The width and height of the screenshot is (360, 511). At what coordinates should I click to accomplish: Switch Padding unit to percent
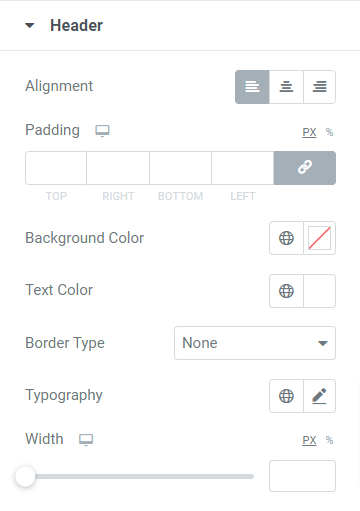pyautogui.click(x=329, y=132)
